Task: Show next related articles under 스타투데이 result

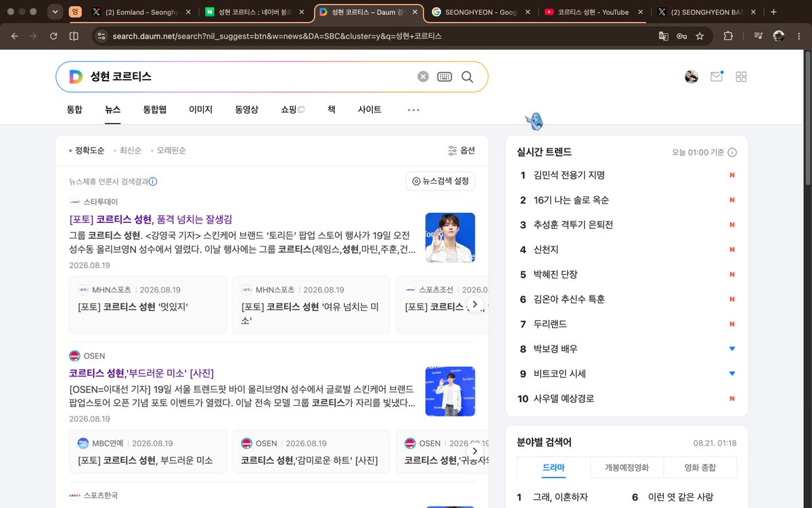Action: (475, 304)
